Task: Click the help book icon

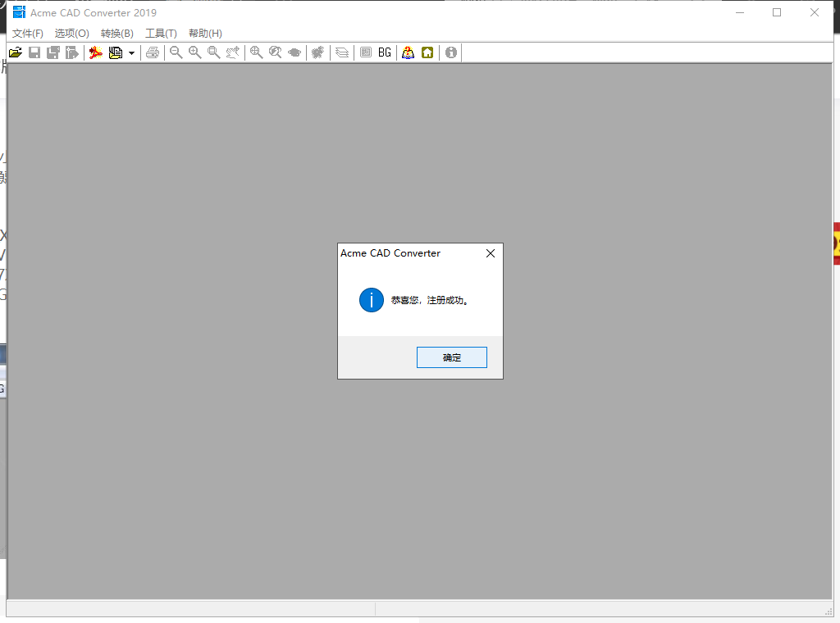Action: pos(408,52)
